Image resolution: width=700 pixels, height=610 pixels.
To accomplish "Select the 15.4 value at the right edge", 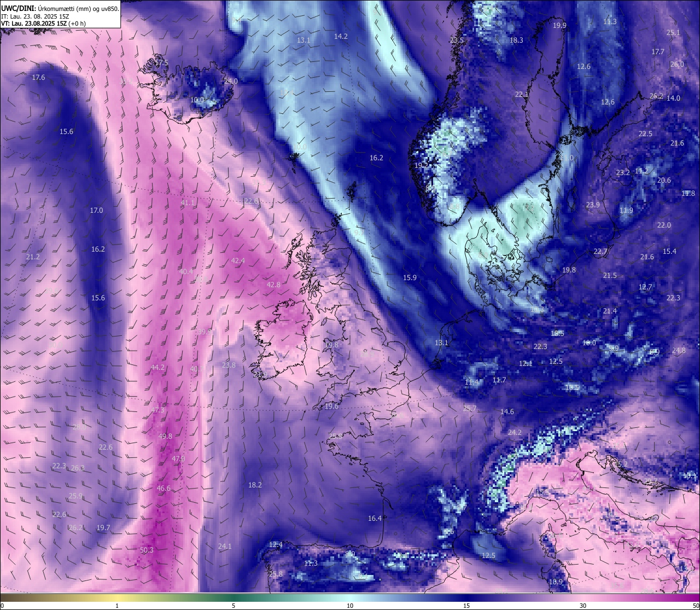I will point(669,252).
